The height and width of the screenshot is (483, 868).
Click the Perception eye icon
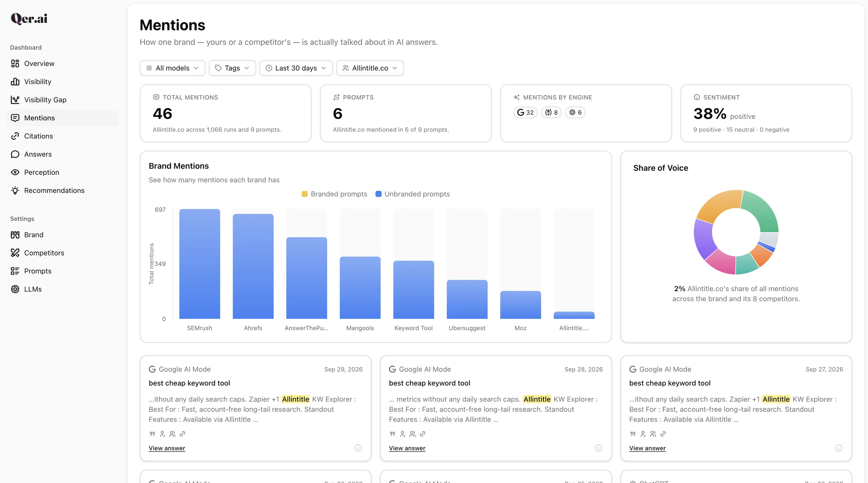click(15, 173)
